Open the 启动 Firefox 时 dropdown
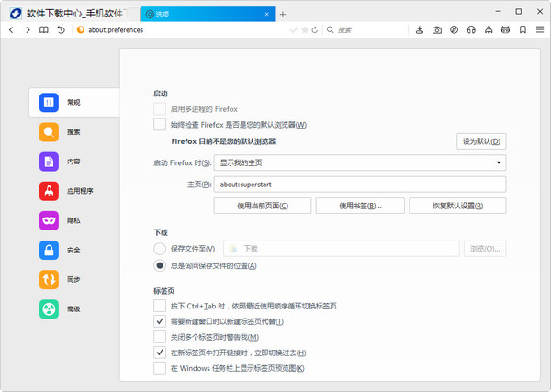The height and width of the screenshot is (392, 551). [360, 162]
